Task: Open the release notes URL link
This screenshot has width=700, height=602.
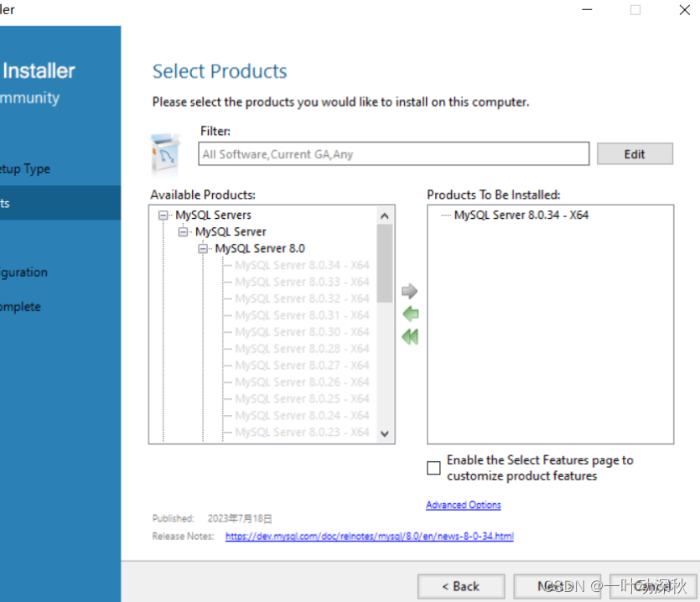Action: pyautogui.click(x=369, y=536)
